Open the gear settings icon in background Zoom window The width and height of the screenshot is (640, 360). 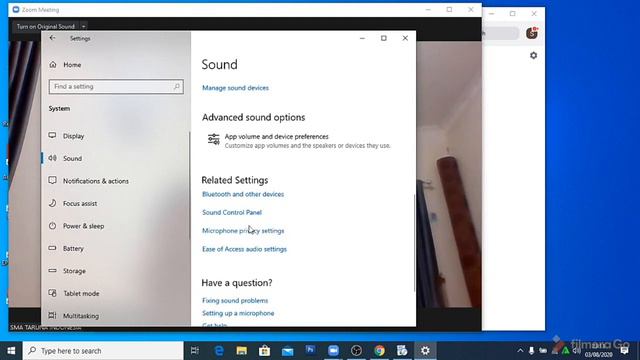point(533,55)
